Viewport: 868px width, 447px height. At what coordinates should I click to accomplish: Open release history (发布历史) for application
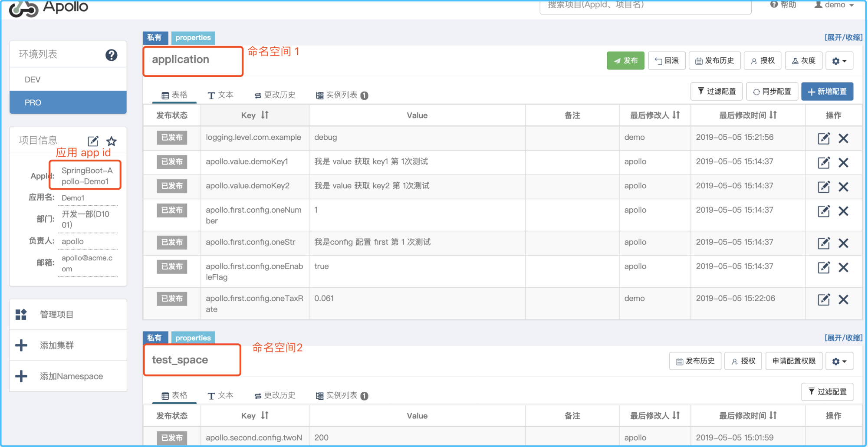[x=714, y=60]
